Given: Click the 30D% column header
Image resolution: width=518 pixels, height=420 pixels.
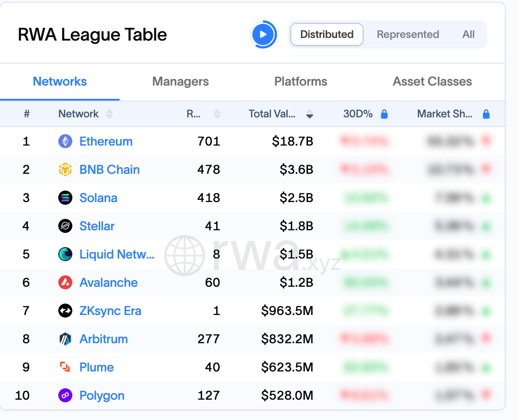Looking at the screenshot, I should point(358,114).
